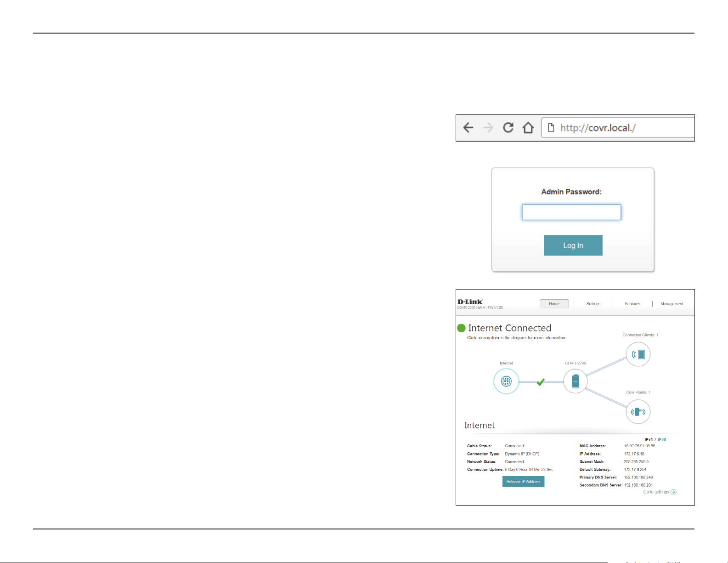Focus the Admin Password field
Viewport: 728px width, 563px height.
571,212
